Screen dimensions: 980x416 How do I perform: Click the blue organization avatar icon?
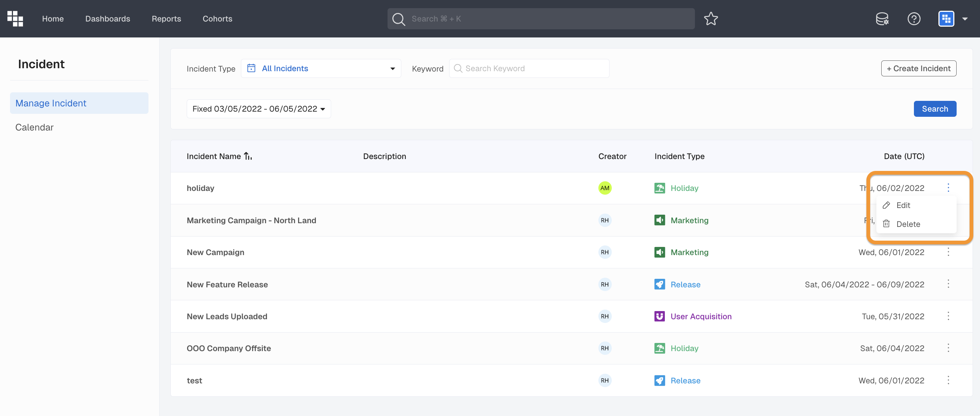point(946,19)
